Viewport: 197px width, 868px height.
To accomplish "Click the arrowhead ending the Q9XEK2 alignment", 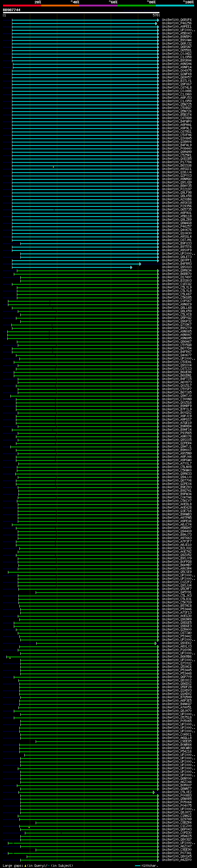I will 155,643.
